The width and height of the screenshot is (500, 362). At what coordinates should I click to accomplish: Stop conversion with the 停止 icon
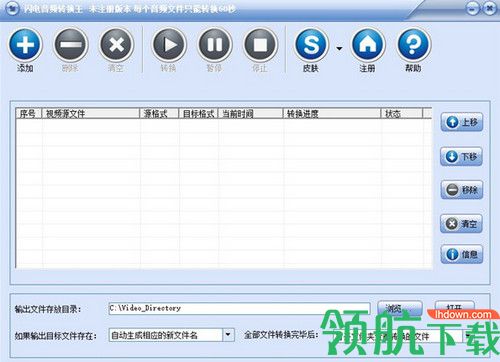click(260, 44)
